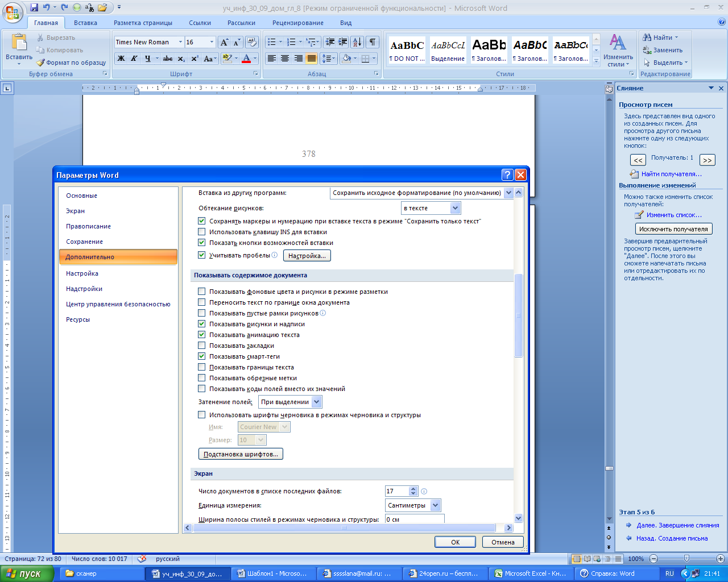Click Ширина полосы стилей input field

[x=415, y=519]
